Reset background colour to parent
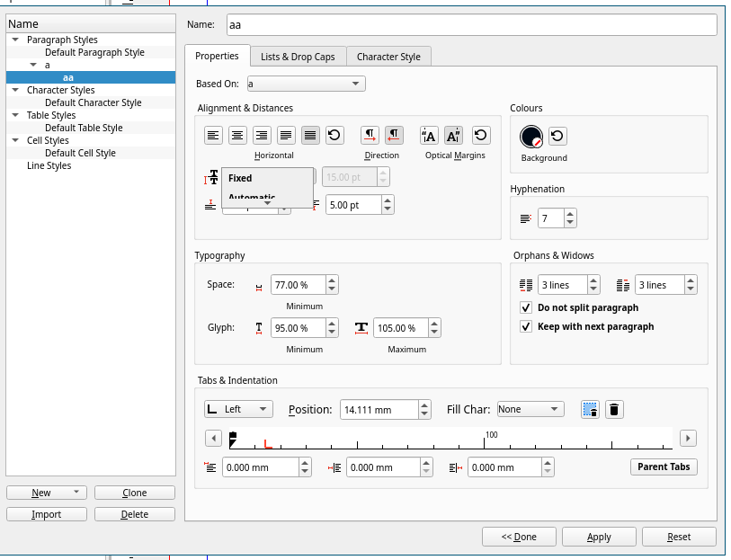 click(x=557, y=137)
